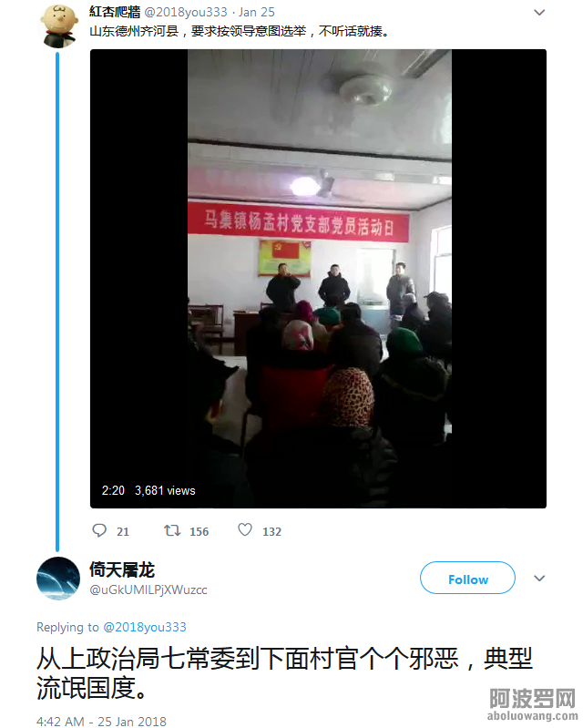Open the 倚天屠龙 display name

122,569
